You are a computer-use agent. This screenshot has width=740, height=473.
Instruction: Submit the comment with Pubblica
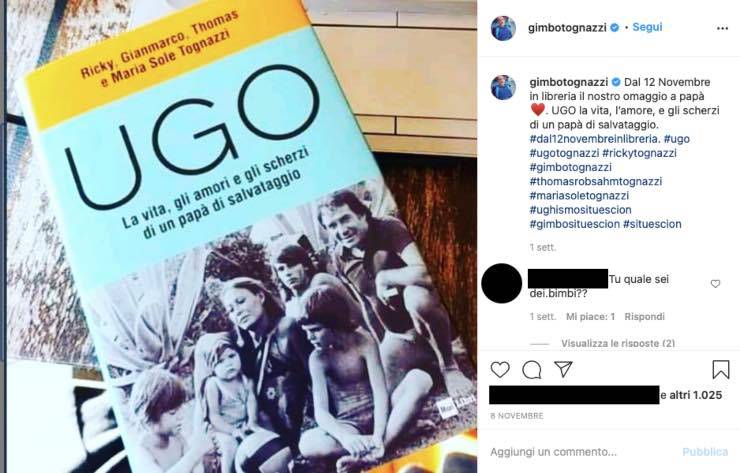tap(705, 452)
